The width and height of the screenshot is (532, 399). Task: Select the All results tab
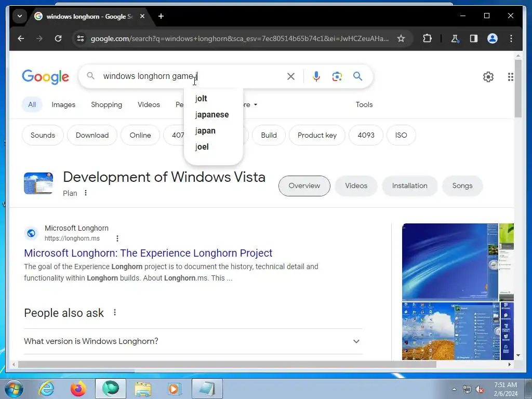(x=32, y=104)
